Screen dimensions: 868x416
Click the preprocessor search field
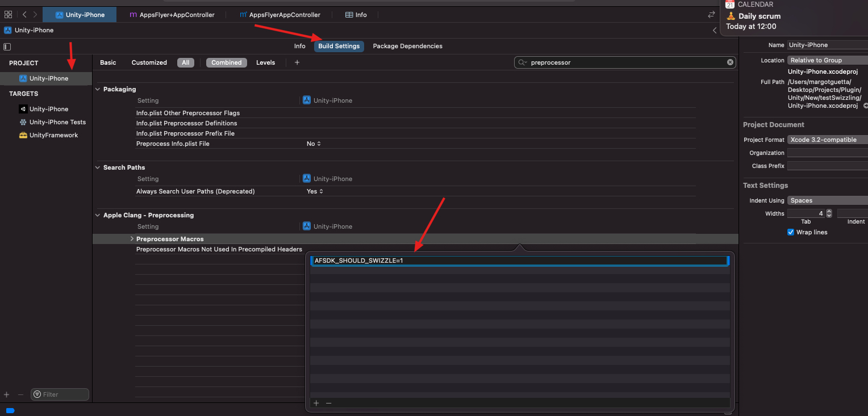[625, 62]
